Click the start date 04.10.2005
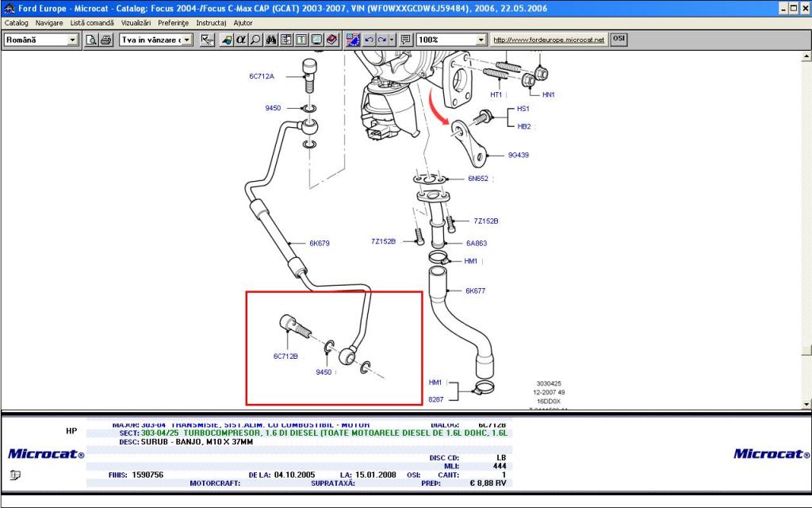The height and width of the screenshot is (508, 812). click(x=294, y=475)
